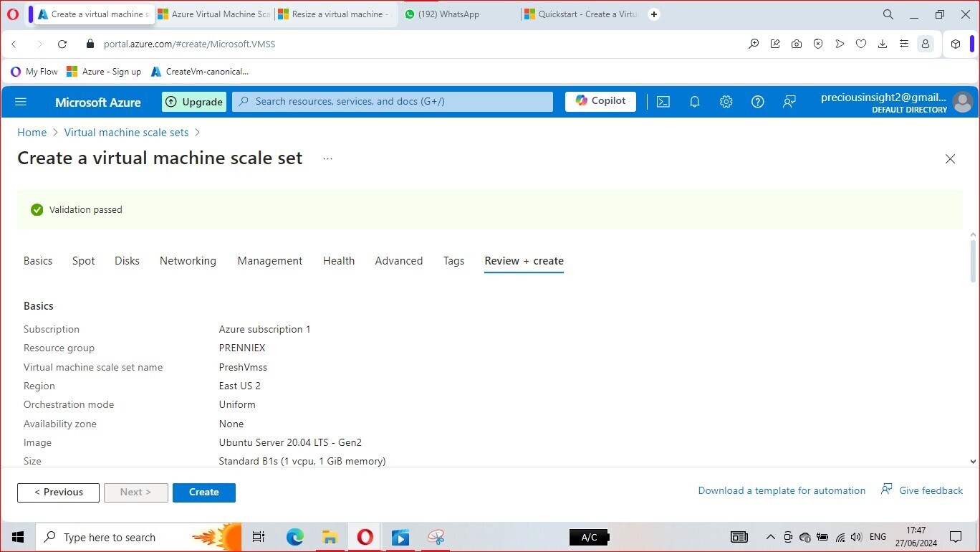Click the browser address bar URL
The width and height of the screenshot is (980, 552).
tap(189, 44)
